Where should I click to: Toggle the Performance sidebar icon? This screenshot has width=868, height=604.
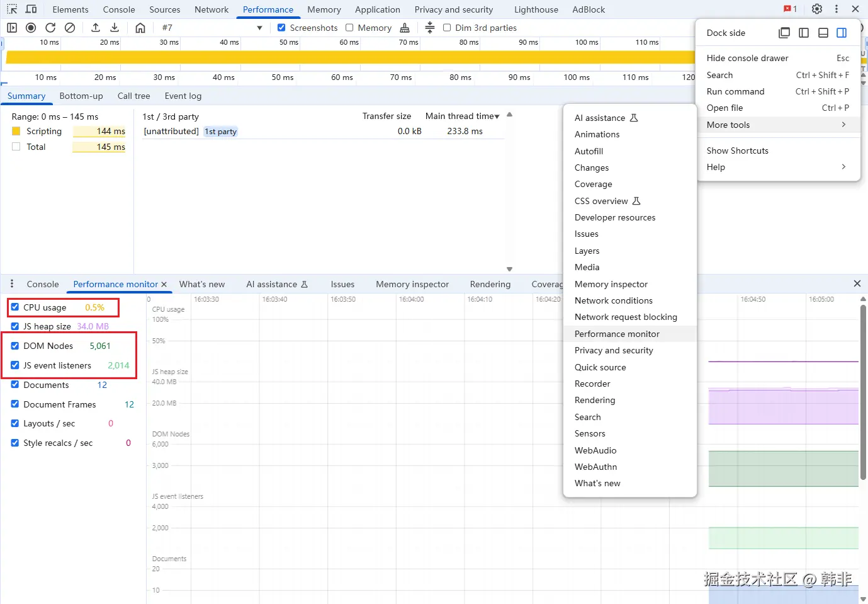(12, 28)
